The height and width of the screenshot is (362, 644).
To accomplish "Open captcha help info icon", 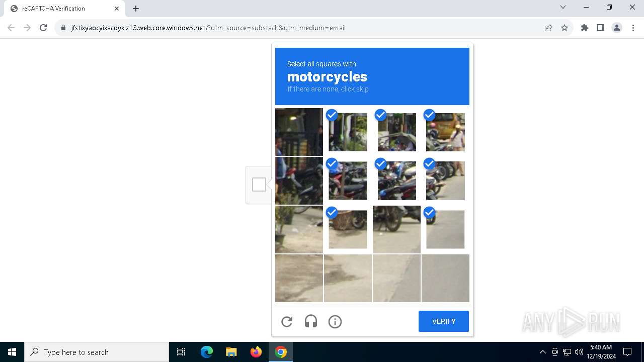I will pos(335,322).
